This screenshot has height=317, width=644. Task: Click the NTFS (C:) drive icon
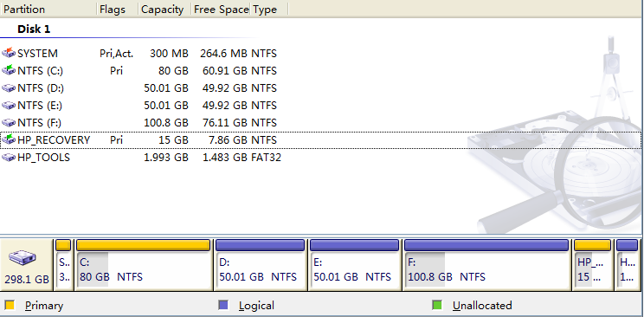9,70
